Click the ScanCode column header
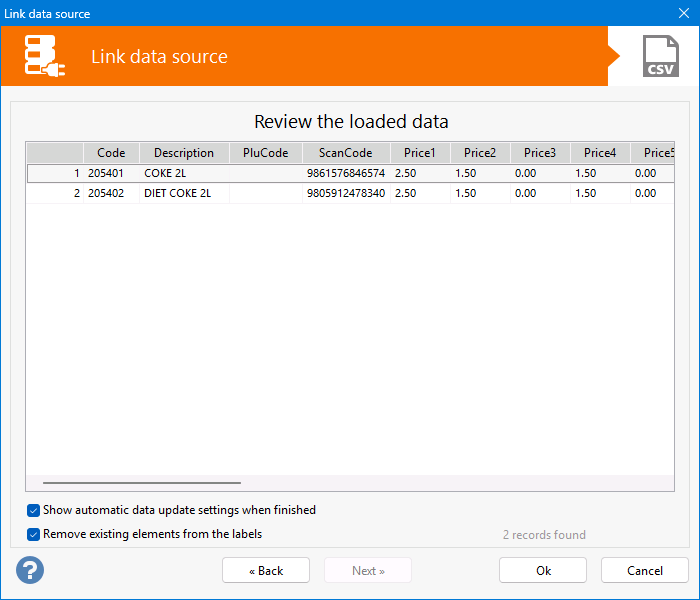This screenshot has width=700, height=600. (346, 153)
